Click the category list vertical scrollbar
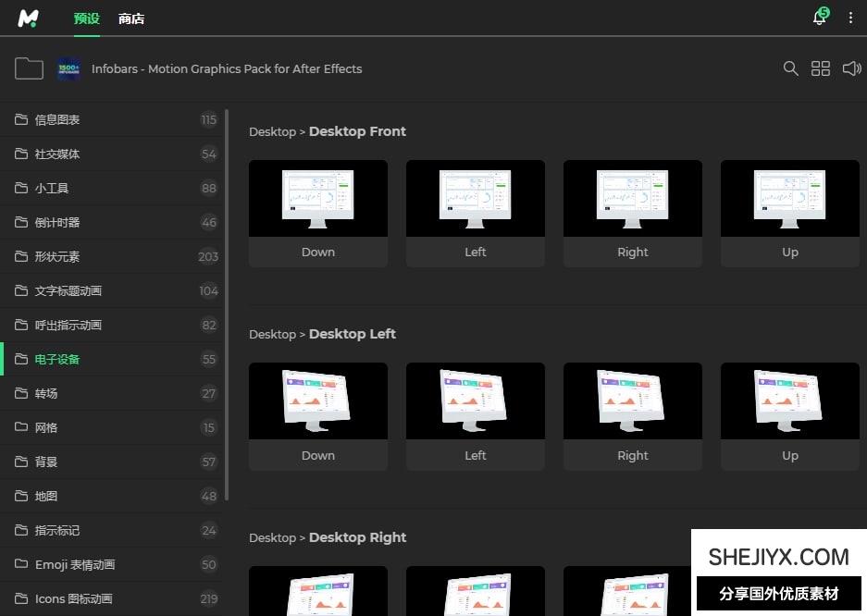 pyautogui.click(x=227, y=305)
